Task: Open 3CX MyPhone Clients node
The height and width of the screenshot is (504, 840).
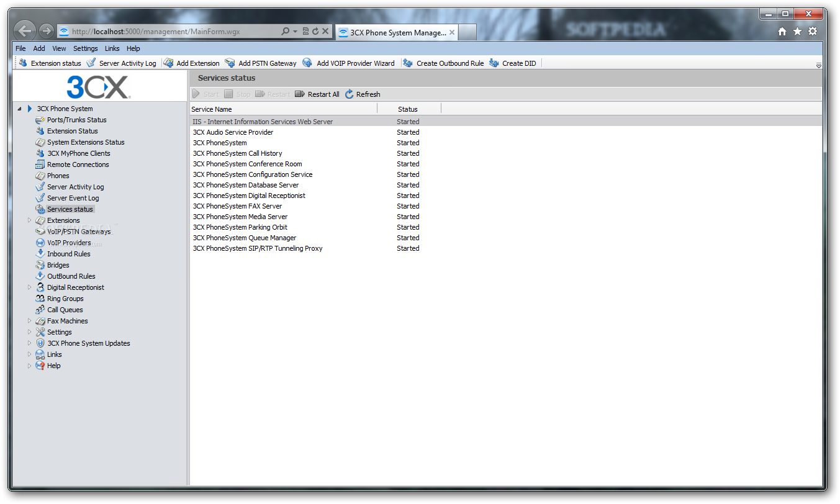Action: click(78, 153)
